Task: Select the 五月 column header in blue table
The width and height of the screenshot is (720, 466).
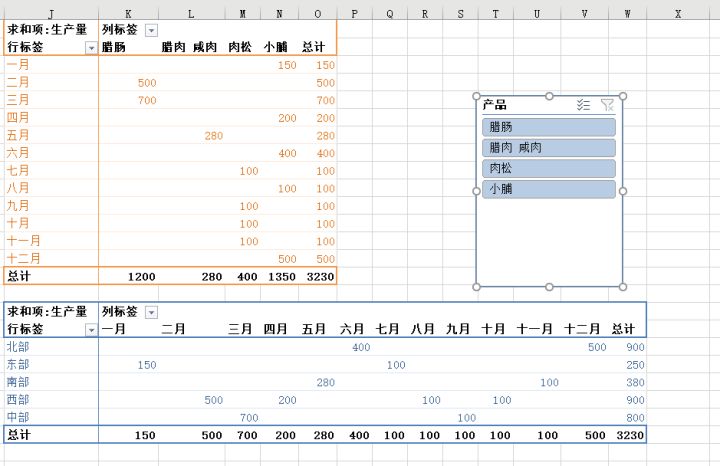Action: pyautogui.click(x=314, y=329)
